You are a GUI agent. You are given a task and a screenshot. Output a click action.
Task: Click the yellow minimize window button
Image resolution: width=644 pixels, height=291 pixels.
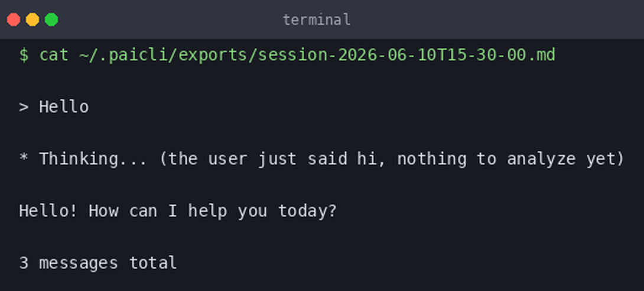point(32,20)
